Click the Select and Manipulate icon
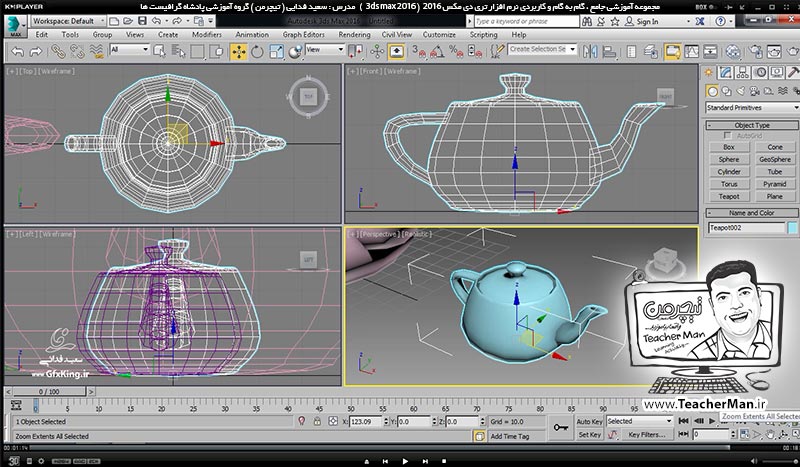Viewport: 800px width, 467px height. point(377,52)
